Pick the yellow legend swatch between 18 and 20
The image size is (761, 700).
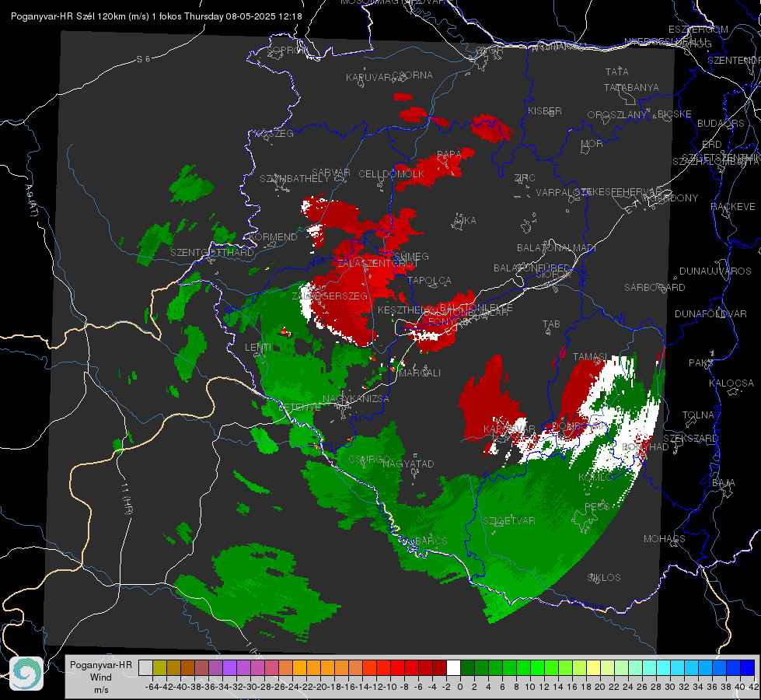click(x=594, y=667)
